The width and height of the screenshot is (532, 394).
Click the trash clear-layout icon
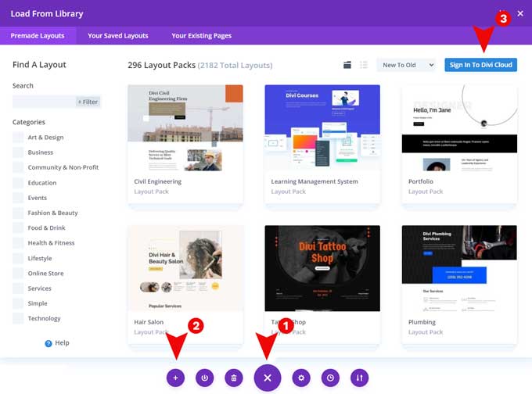point(234,378)
